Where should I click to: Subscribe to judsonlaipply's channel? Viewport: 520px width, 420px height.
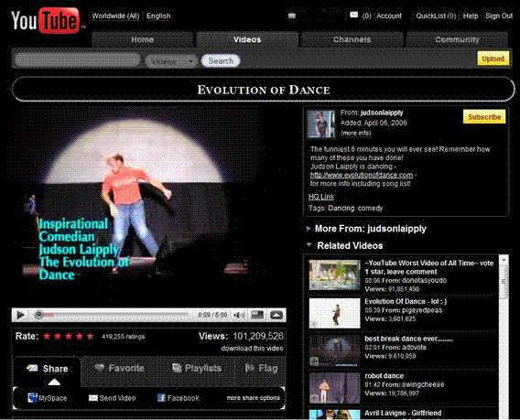pyautogui.click(x=484, y=117)
